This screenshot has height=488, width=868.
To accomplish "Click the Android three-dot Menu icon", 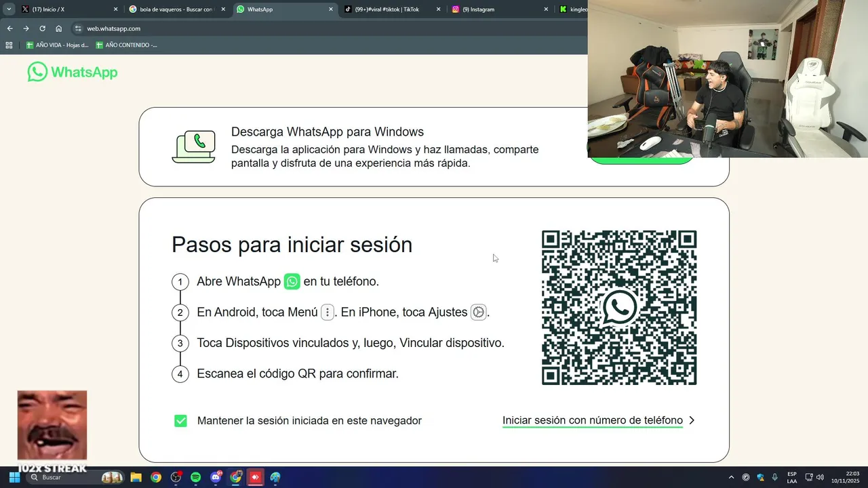I will 328,312.
